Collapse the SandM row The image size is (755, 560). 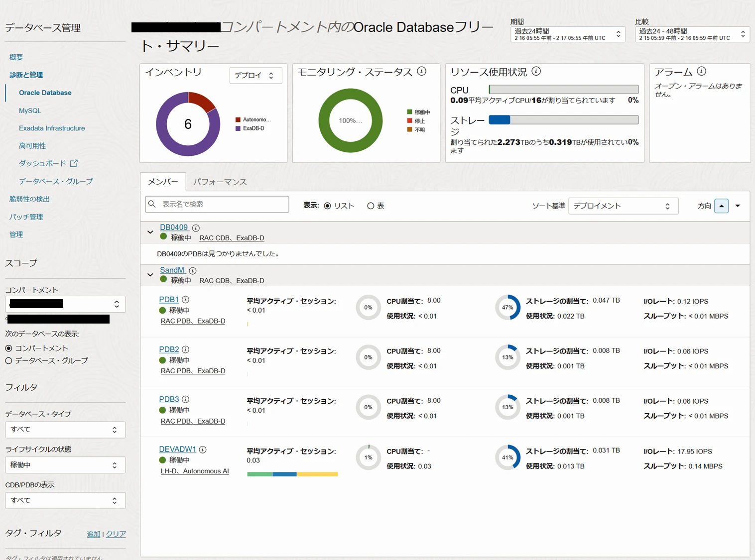pyautogui.click(x=150, y=275)
